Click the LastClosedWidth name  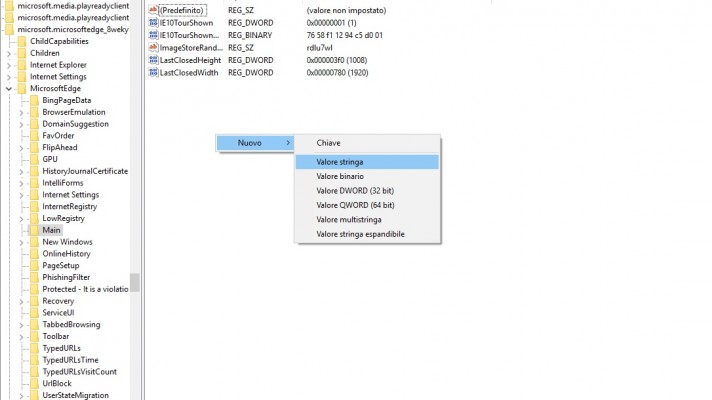(188, 73)
